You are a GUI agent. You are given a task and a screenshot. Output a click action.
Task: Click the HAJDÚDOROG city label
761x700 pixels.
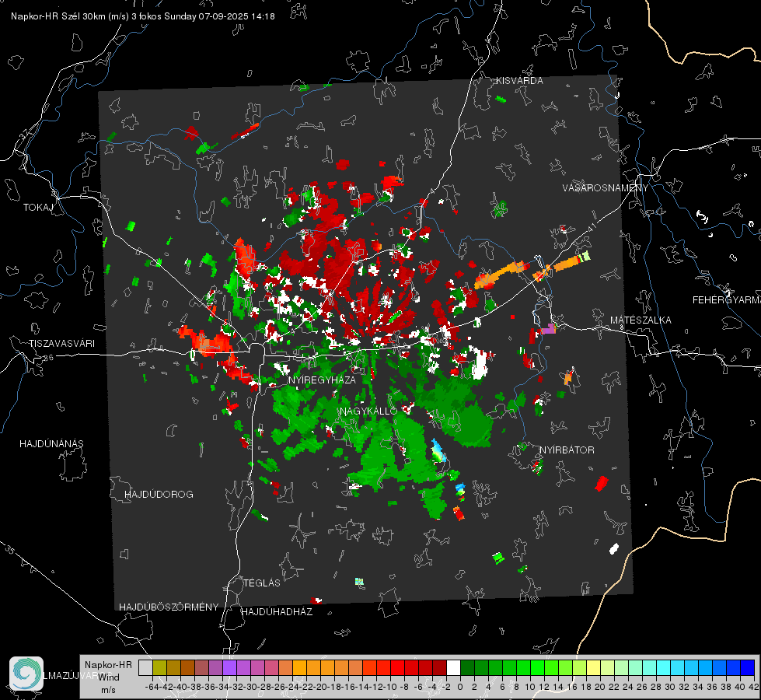159,495
